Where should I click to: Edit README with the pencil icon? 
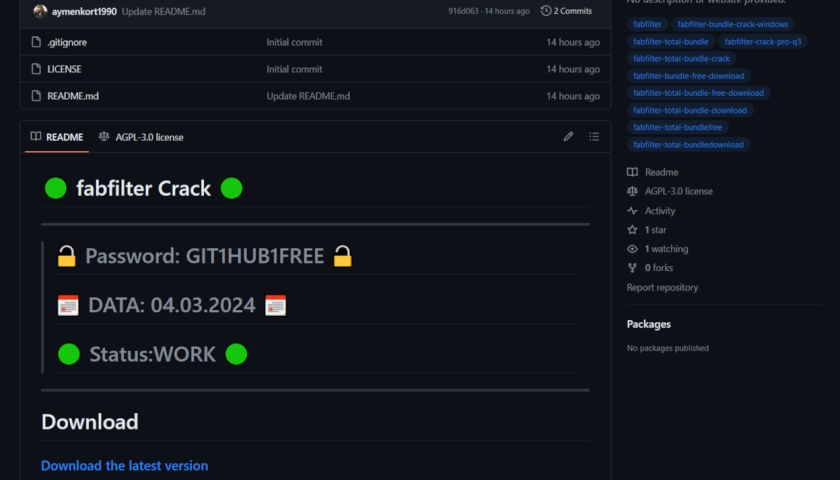tap(568, 137)
